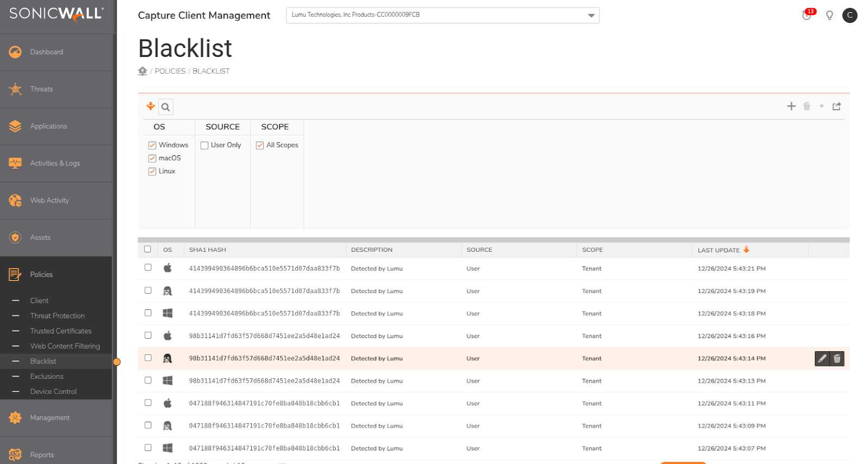Click the orange sidebar collapse handle

(117, 362)
